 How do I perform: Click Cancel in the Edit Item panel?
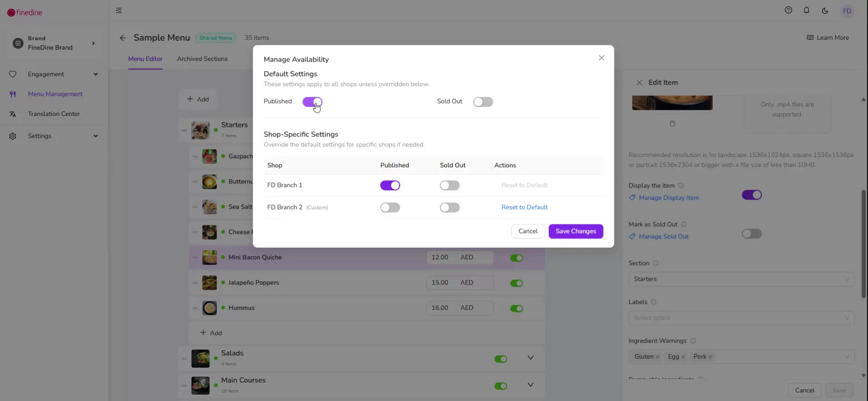point(805,390)
